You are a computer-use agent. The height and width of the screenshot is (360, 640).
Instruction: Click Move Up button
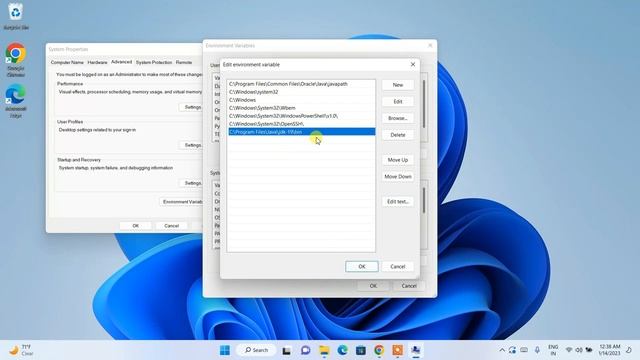398,160
